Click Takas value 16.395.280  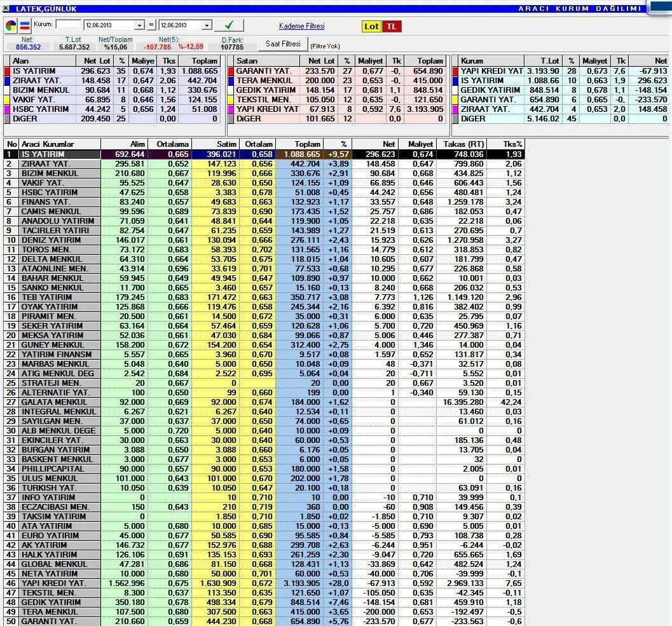tap(463, 402)
